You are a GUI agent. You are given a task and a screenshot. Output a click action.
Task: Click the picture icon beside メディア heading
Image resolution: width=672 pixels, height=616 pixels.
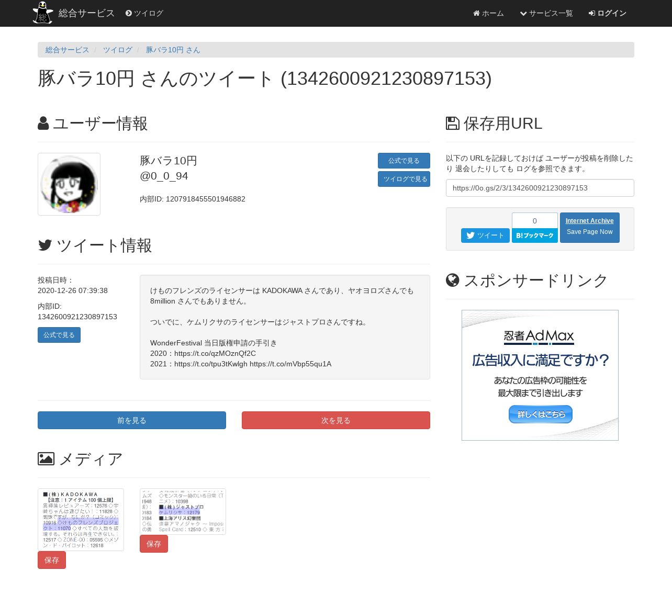click(46, 459)
